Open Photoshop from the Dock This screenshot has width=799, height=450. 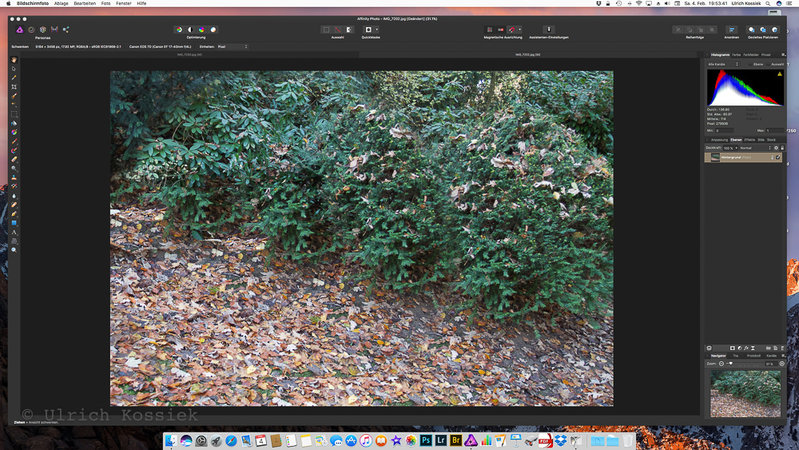pyautogui.click(x=425, y=440)
